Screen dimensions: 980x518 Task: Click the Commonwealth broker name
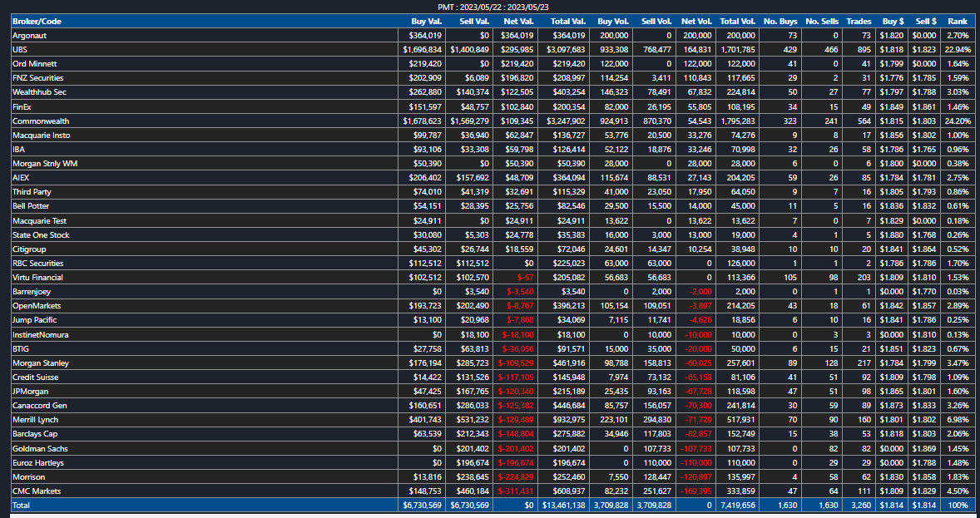coord(41,121)
